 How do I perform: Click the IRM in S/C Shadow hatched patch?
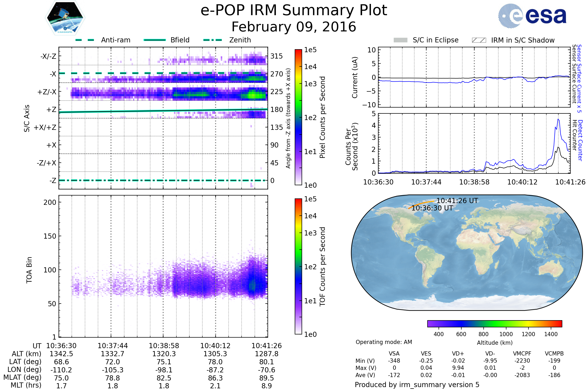click(479, 40)
